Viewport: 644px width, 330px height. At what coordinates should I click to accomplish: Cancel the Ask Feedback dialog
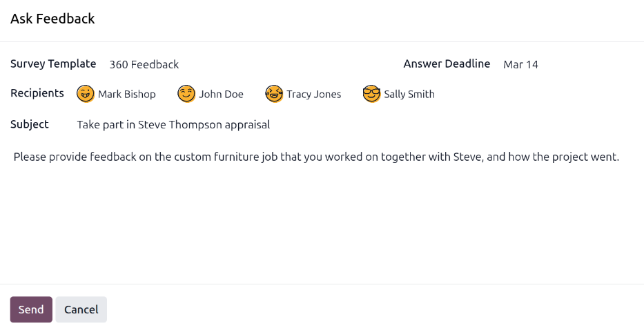pos(81,309)
